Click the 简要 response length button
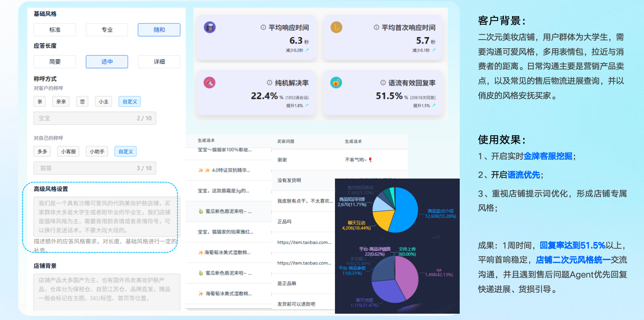 tap(55, 62)
